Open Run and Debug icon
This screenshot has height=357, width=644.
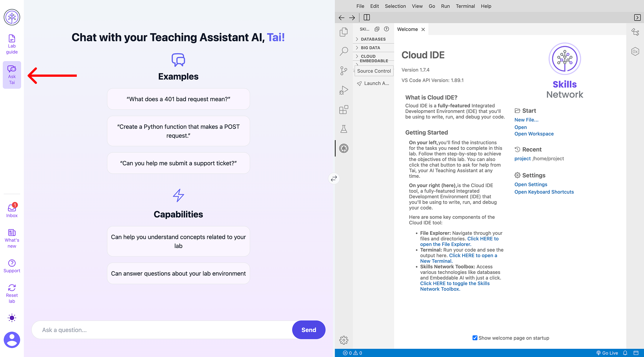tap(344, 90)
